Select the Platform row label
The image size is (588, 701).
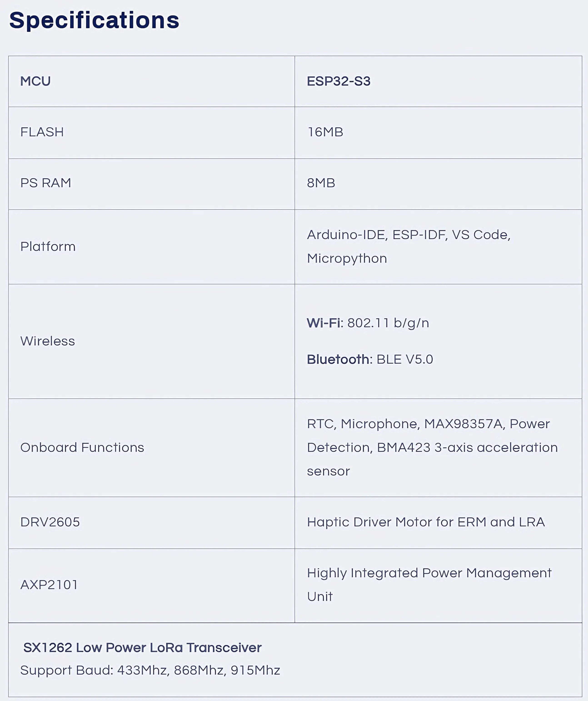pyautogui.click(x=48, y=247)
